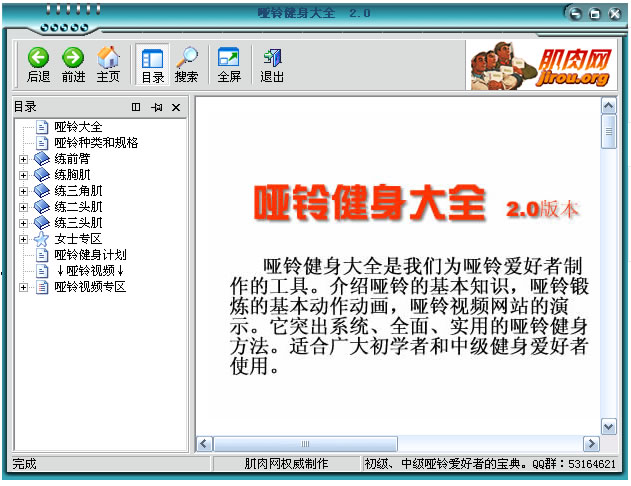Expand the 女士专区 tree node

[x=23, y=239]
